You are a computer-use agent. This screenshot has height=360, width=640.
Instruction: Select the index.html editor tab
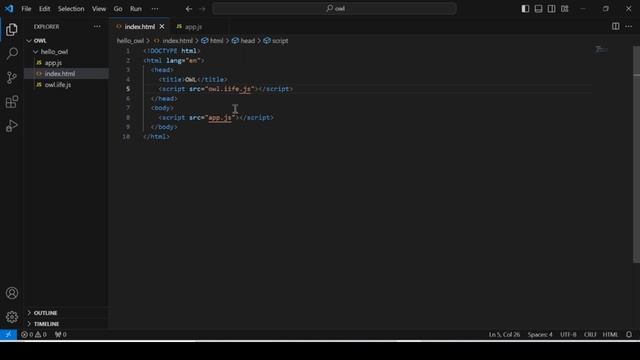[140, 27]
